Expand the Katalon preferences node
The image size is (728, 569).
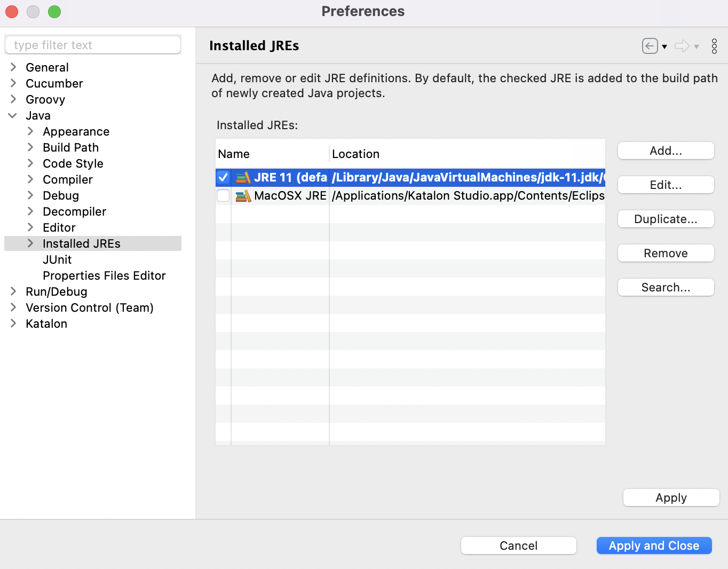tap(13, 323)
